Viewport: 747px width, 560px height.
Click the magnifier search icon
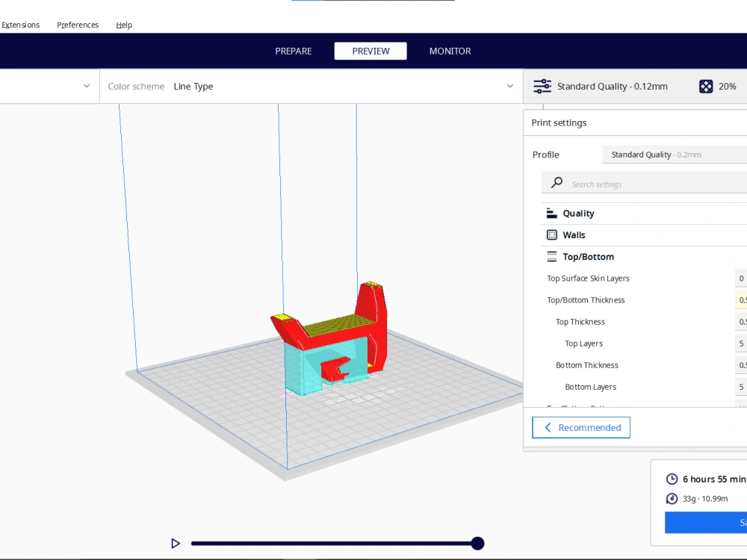(x=557, y=183)
